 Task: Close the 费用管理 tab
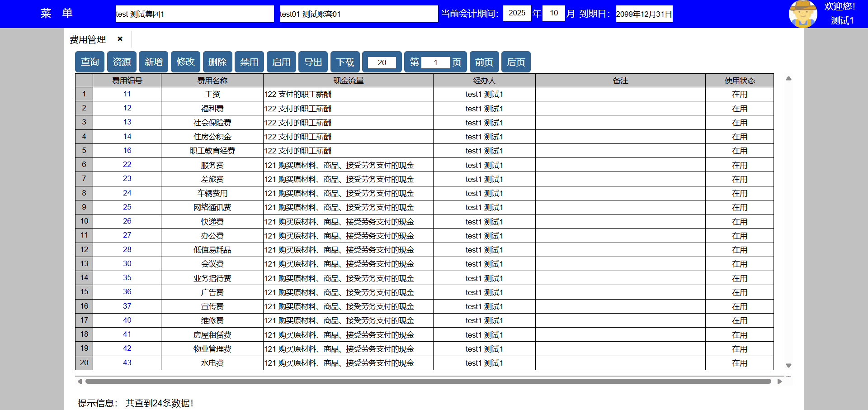(x=120, y=39)
